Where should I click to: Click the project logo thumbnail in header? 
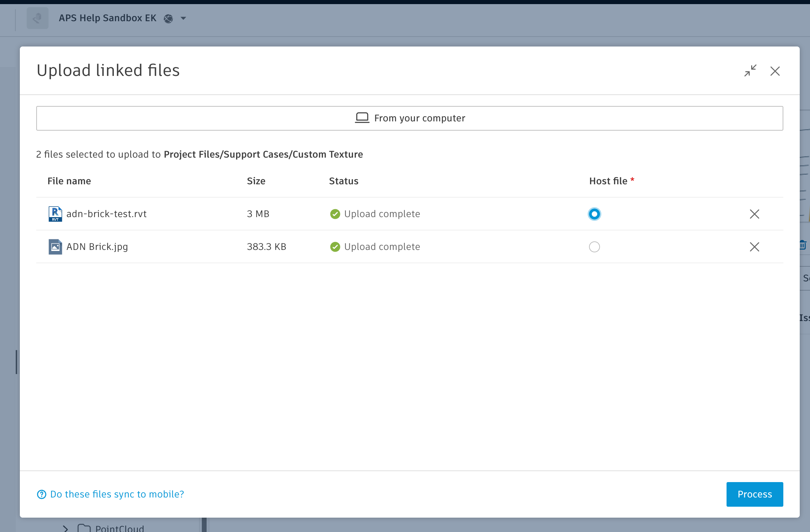(38, 18)
